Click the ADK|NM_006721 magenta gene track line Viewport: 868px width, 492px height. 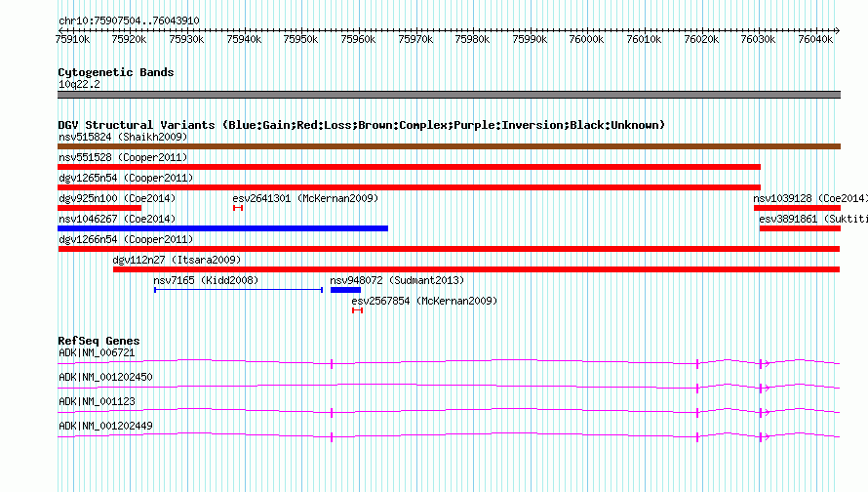point(449,362)
